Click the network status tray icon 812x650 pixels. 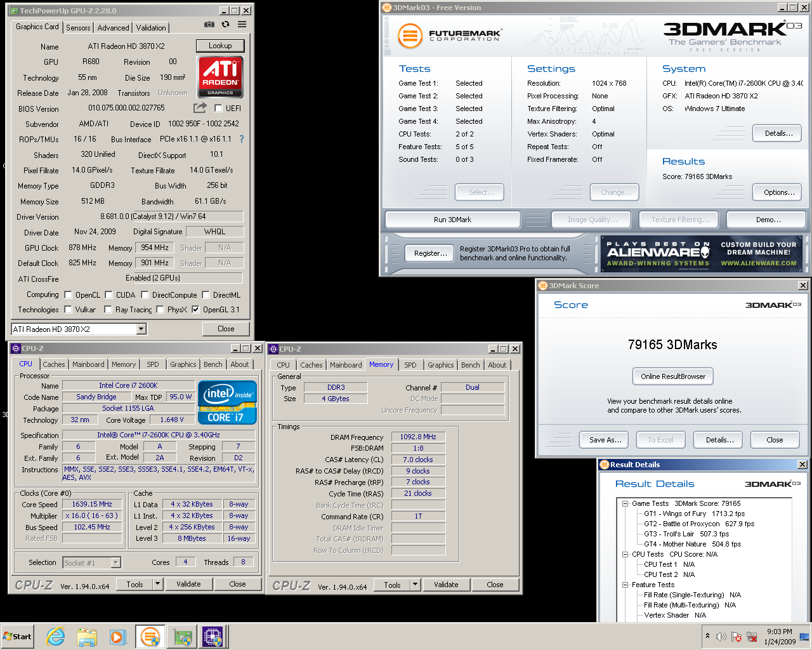point(752,637)
